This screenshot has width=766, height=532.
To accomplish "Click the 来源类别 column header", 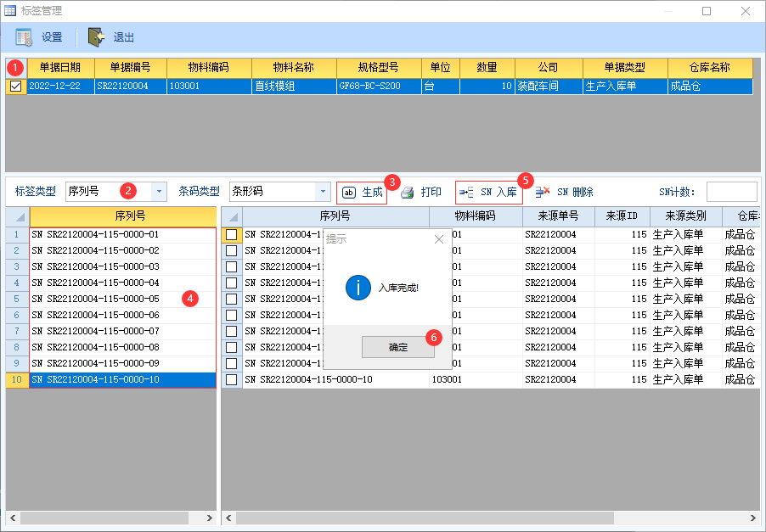I will (685, 216).
